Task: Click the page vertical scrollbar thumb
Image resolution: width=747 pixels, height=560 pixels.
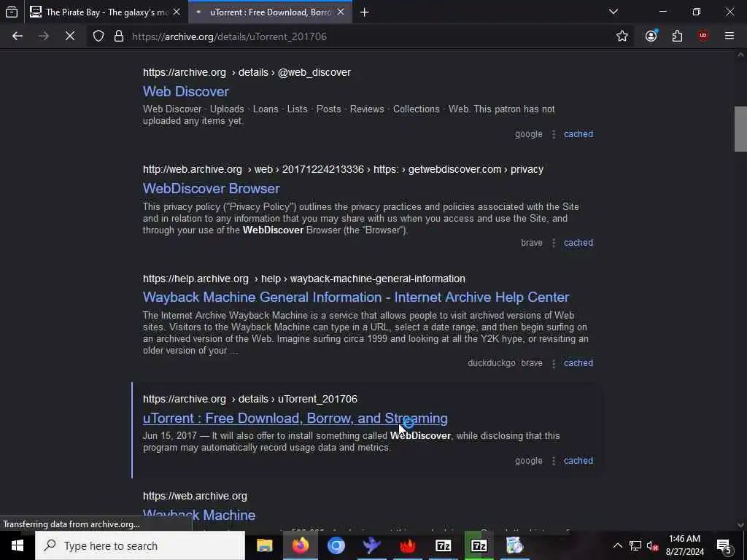Action: click(740, 129)
